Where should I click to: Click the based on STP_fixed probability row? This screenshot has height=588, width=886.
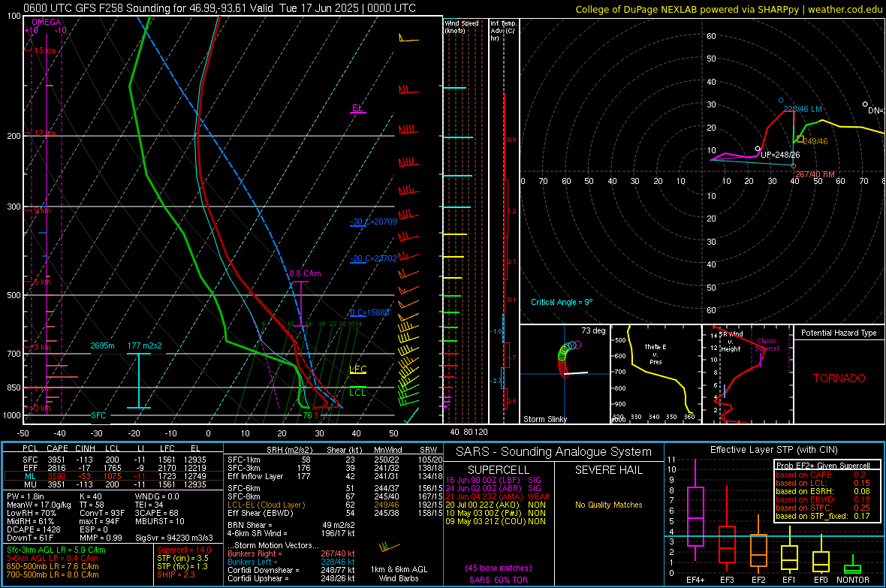pyautogui.click(x=823, y=516)
